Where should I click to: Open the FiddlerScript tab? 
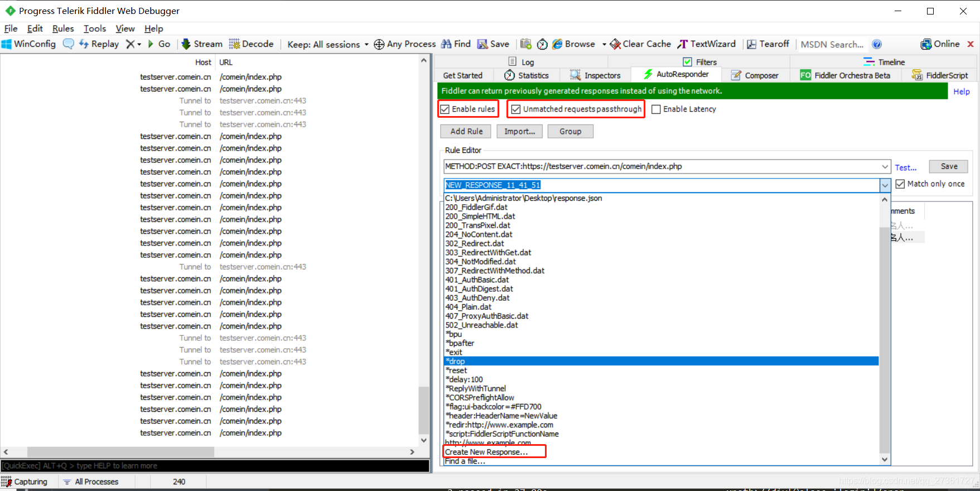tap(940, 75)
